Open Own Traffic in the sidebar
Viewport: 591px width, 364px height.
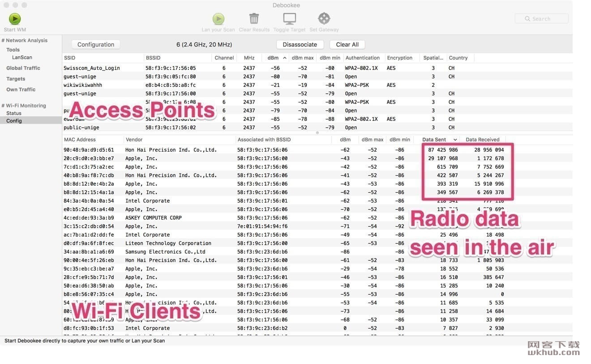pyautogui.click(x=21, y=89)
